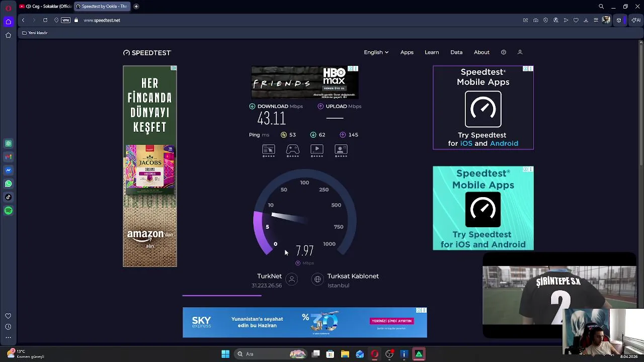This screenshot has height=362, width=644.
Task: Open Messenger in the Opera sidebar
Action: coord(8,170)
